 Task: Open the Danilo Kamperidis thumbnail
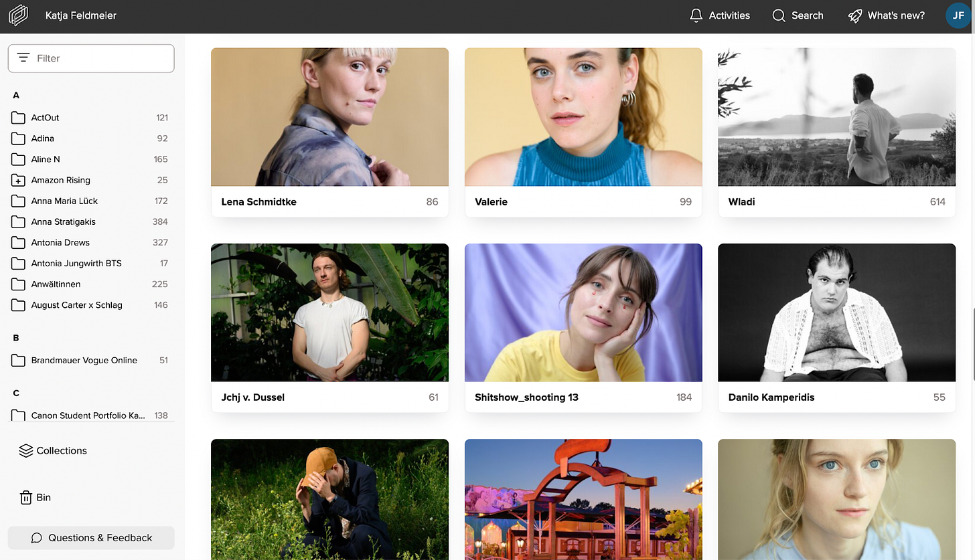(x=836, y=312)
